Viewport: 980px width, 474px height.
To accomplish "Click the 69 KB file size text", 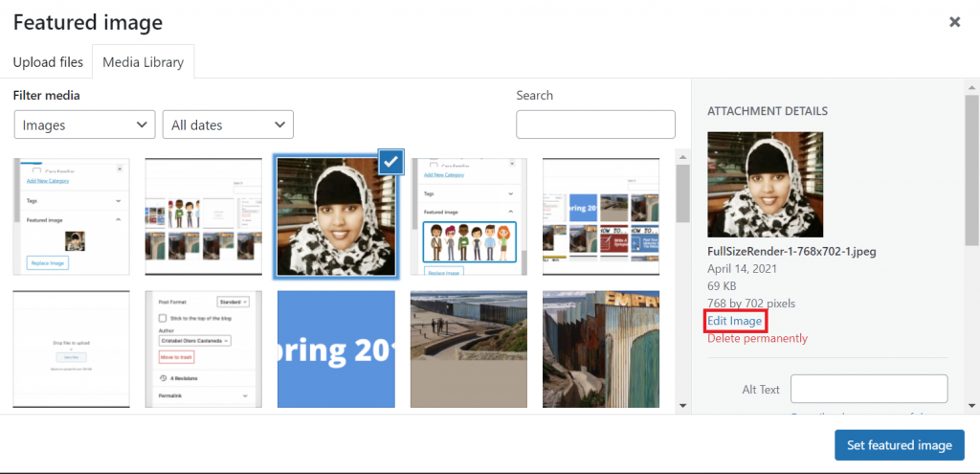I will tap(722, 286).
